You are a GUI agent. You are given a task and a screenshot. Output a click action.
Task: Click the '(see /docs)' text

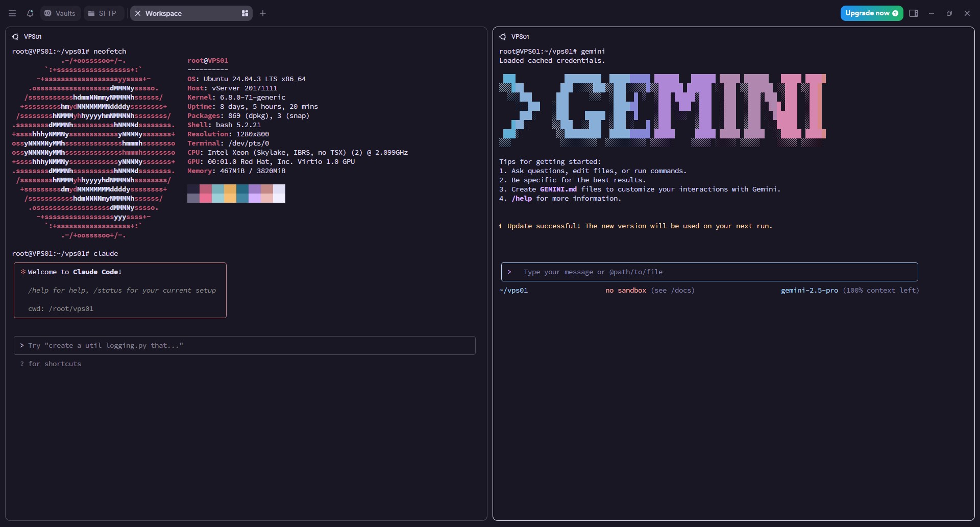pos(673,290)
